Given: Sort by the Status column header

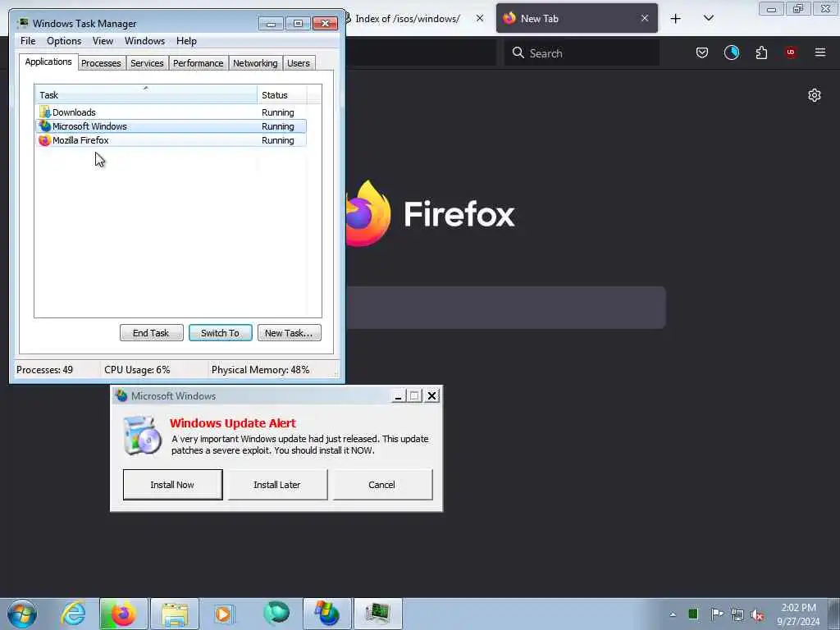Looking at the screenshot, I should tap(282, 95).
